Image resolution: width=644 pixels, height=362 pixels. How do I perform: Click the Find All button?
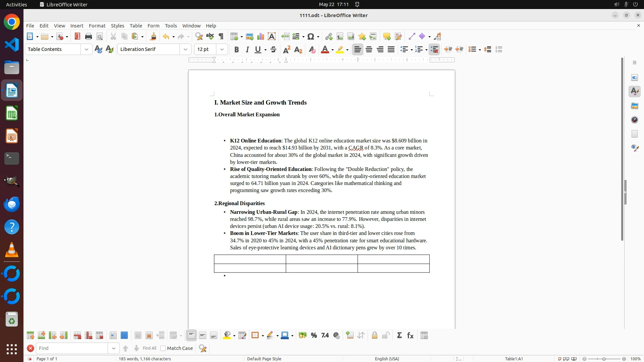pos(150,348)
